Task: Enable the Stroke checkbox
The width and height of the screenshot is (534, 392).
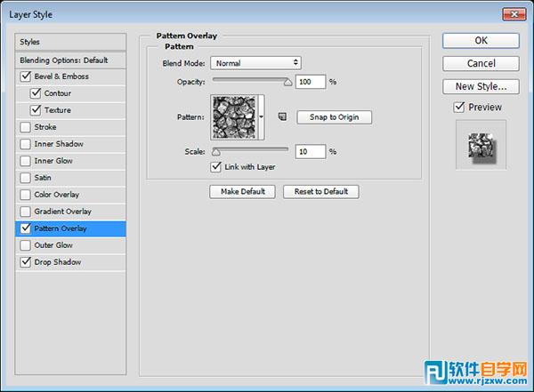Action: (26, 127)
